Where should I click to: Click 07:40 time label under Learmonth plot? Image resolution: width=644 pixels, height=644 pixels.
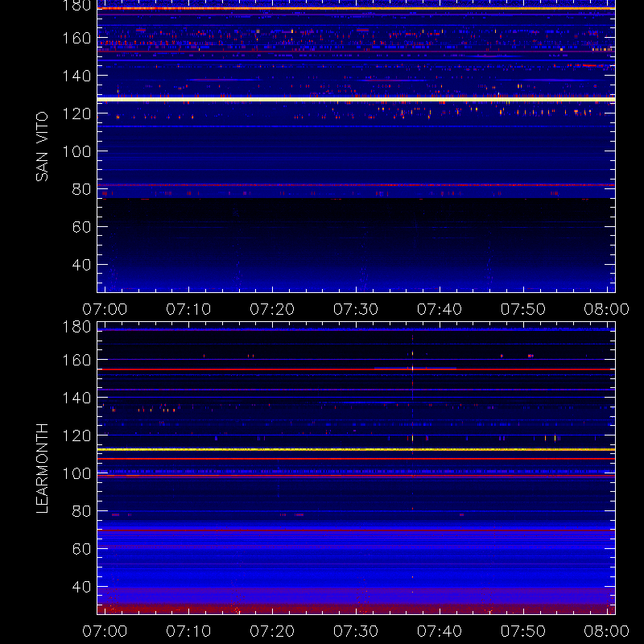click(440, 631)
